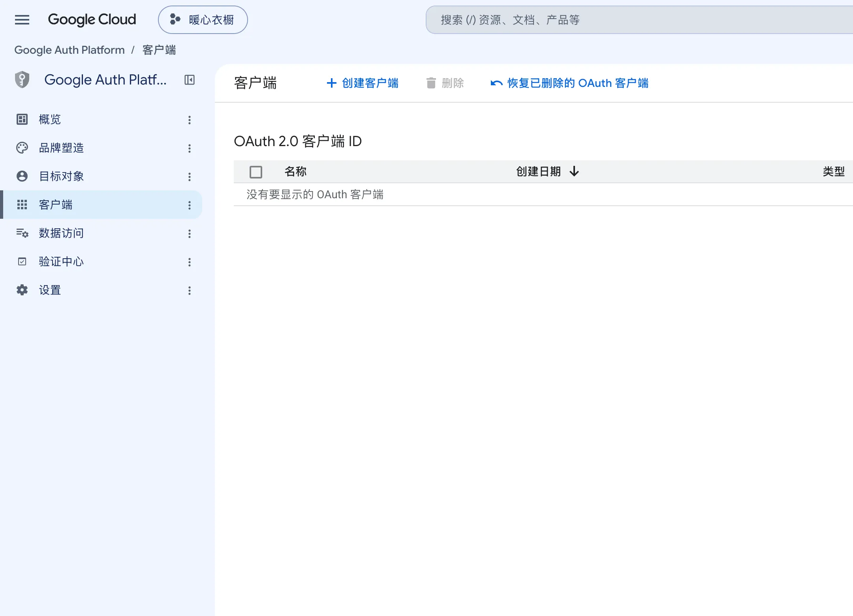Open the hamburger navigation menu
Screen dimensions: 853x616
click(x=22, y=20)
